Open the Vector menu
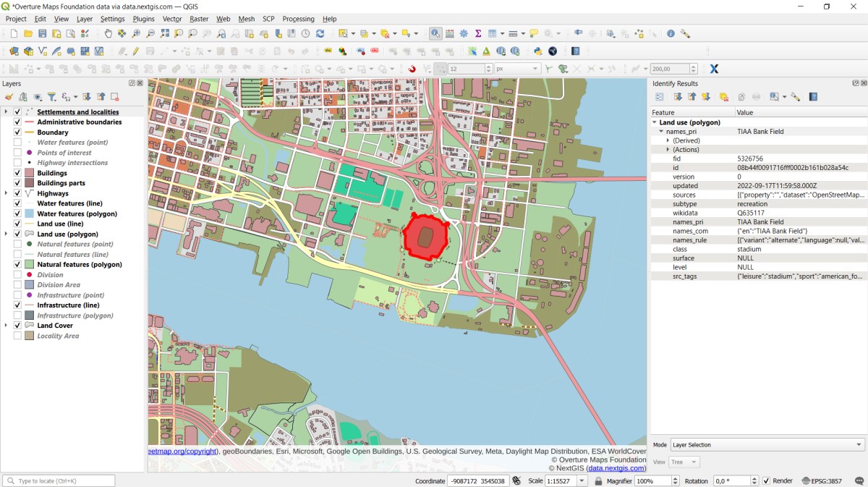This screenshot has width=868, height=487. click(171, 19)
